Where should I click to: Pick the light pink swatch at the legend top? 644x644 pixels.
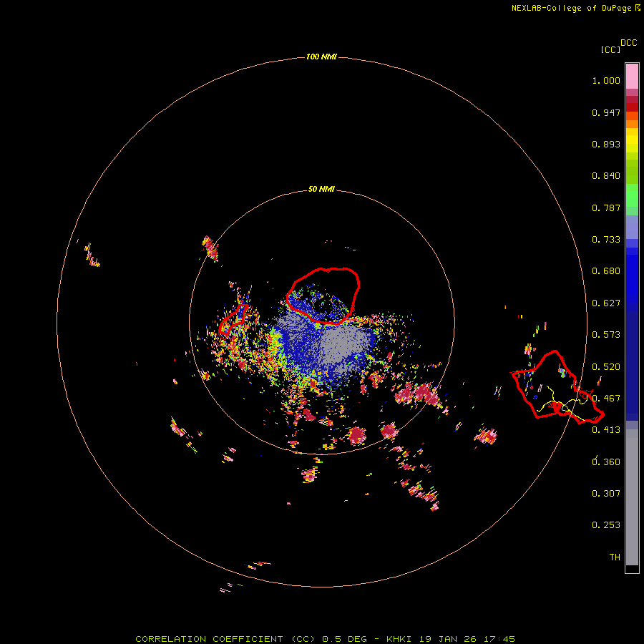[632, 77]
